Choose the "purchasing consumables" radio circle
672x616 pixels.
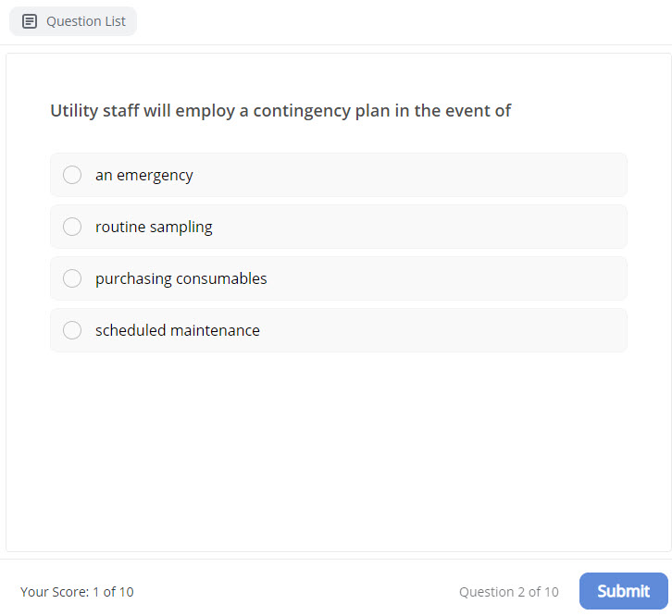[72, 278]
